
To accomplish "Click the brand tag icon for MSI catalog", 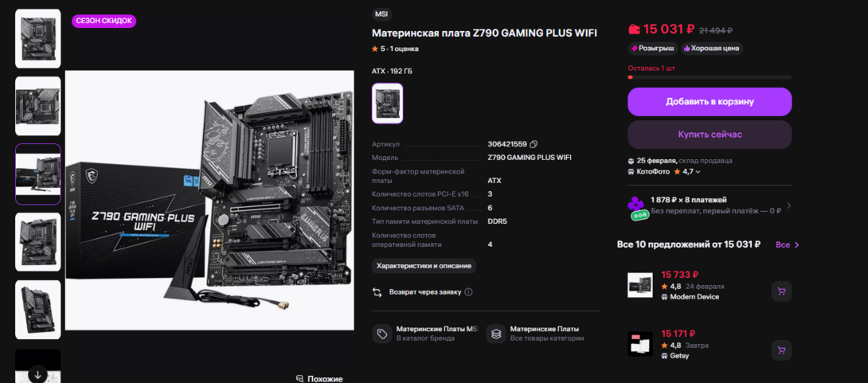I will 382,334.
